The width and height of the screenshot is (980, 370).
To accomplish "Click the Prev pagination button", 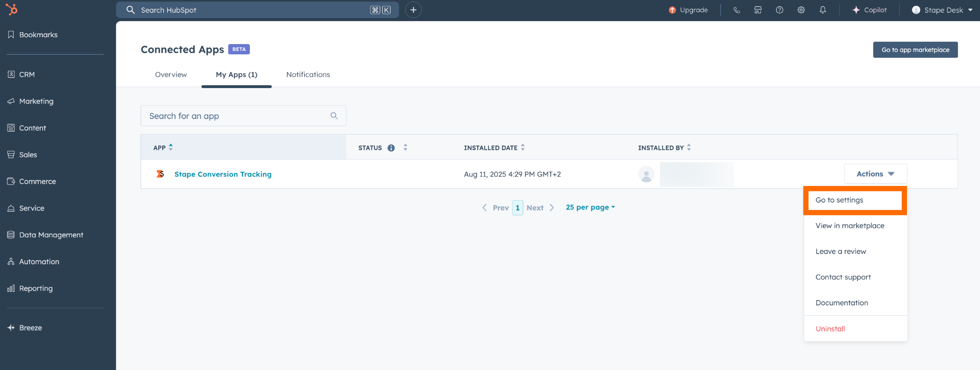I will pyautogui.click(x=495, y=208).
